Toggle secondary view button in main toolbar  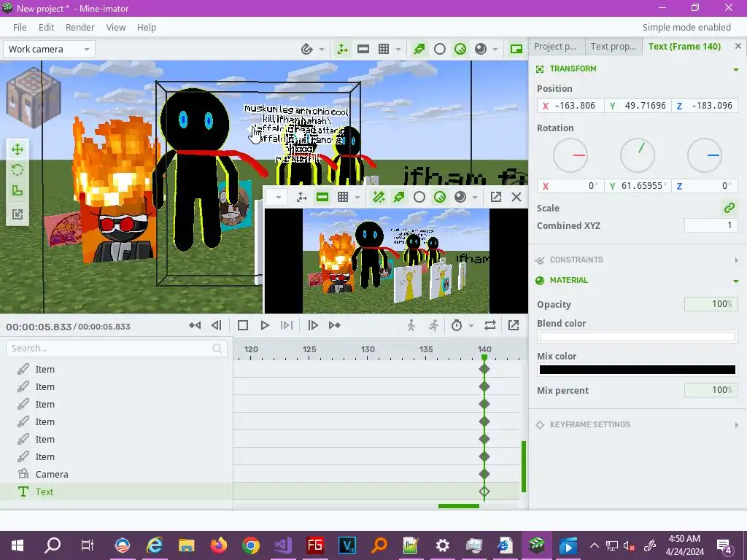516,49
